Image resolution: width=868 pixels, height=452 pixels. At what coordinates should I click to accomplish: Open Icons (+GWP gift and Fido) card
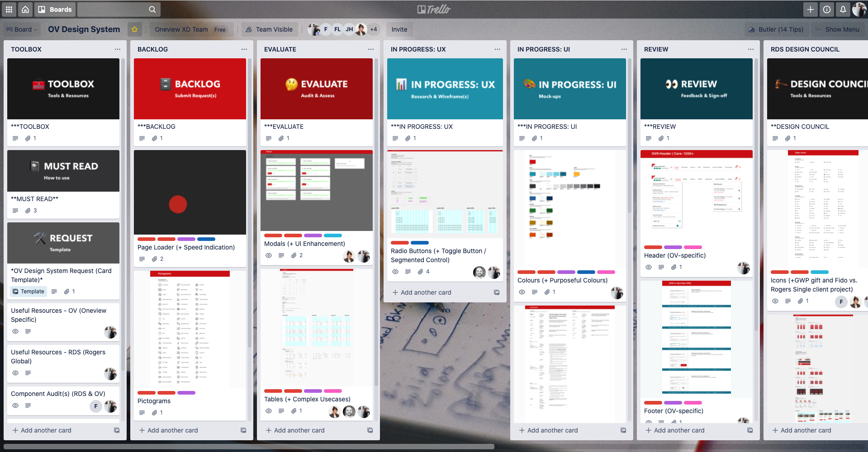coord(818,231)
